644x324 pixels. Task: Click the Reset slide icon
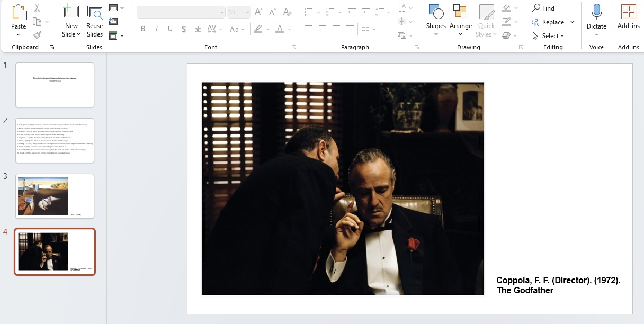(x=113, y=21)
